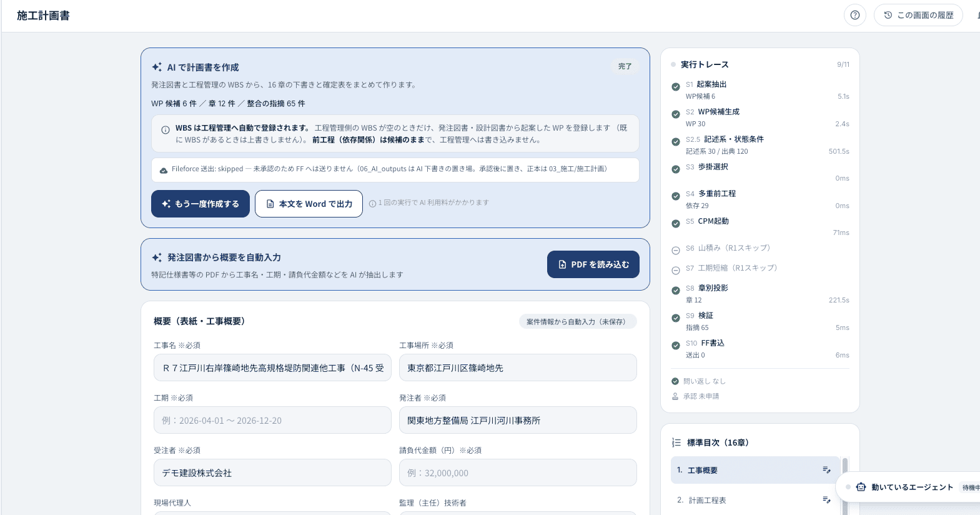The image size is (980, 515).
Task: Click skipped icon of S6 山積み step
Action: [676, 251]
